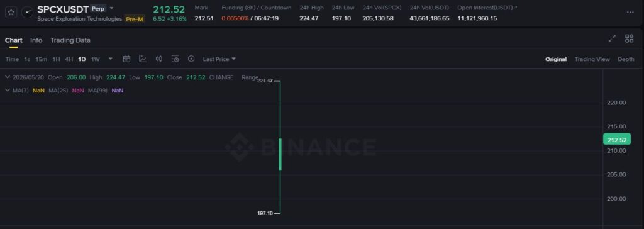Click the SpaceX token logo icon
This screenshot has height=229, width=644.
27,13
